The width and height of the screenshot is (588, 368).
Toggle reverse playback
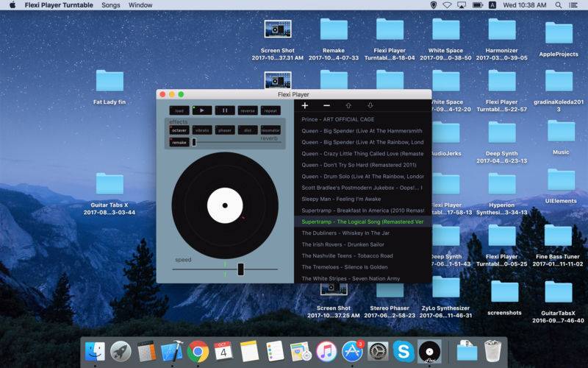click(248, 110)
